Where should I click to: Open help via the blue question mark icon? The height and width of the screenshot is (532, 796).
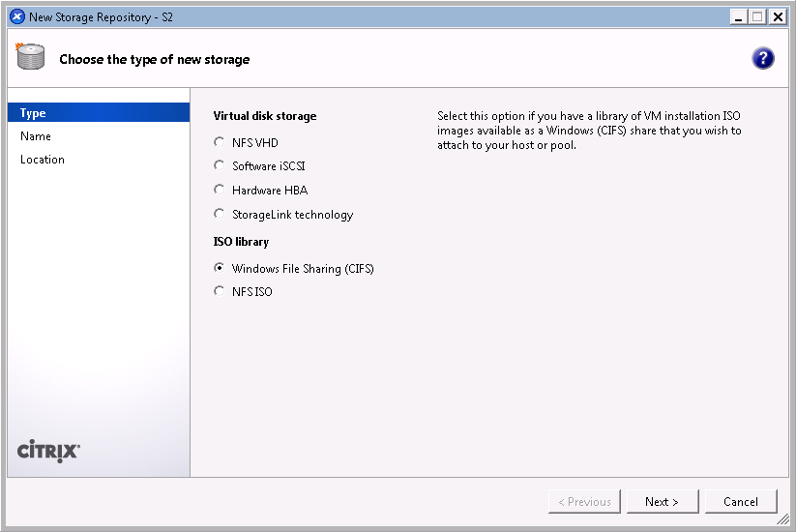(x=762, y=58)
